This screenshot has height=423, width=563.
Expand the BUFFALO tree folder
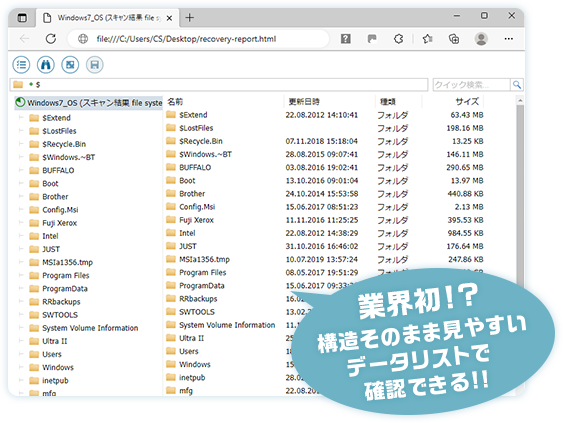21,170
